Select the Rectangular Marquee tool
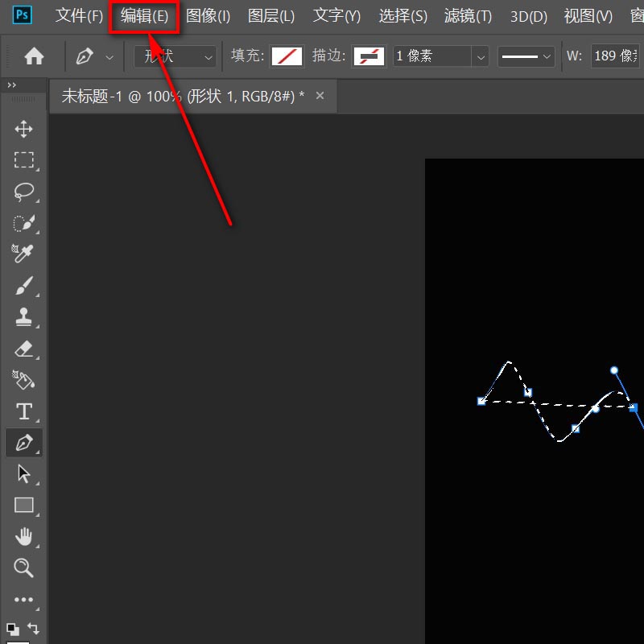 click(x=23, y=159)
